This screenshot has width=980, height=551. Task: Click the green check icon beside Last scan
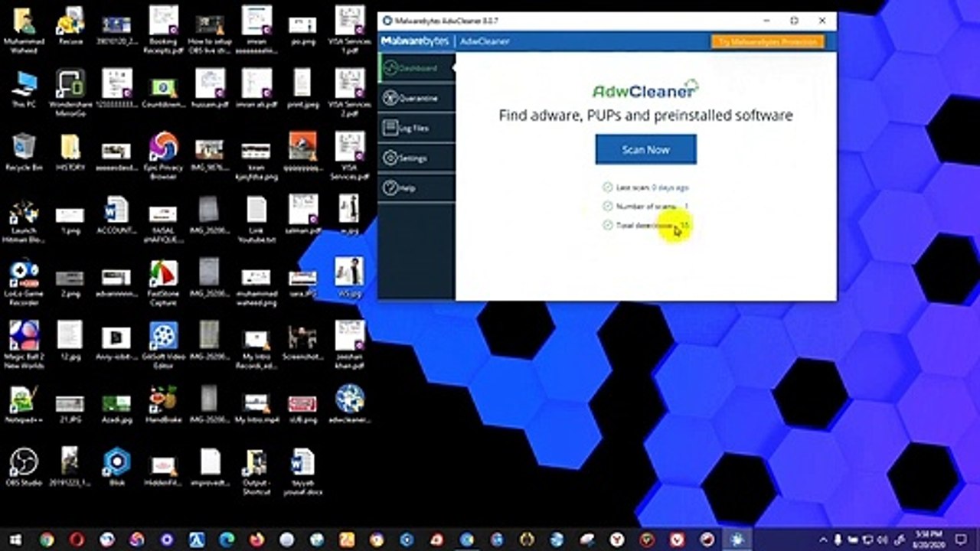click(608, 187)
